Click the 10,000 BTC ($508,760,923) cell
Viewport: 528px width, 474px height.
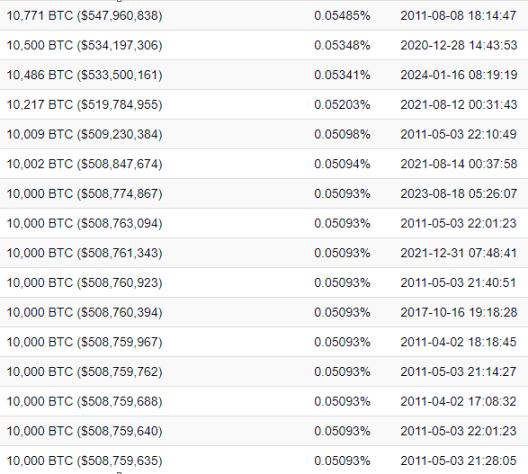[85, 282]
